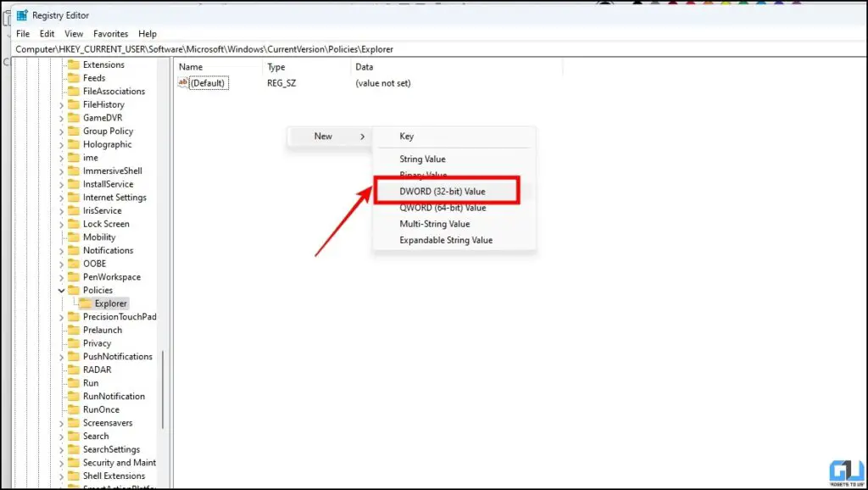Viewport: 868px width, 490px height.
Task: Click the Run folder icon
Action: point(74,383)
